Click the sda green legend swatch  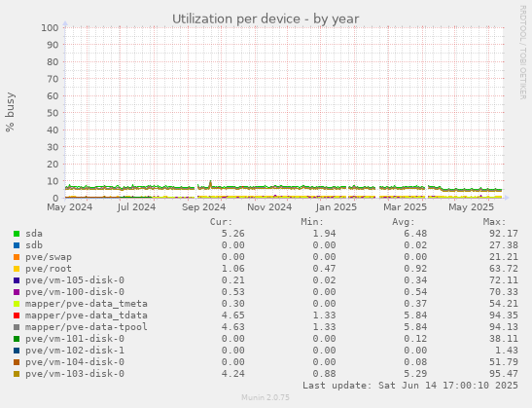pos(17,234)
